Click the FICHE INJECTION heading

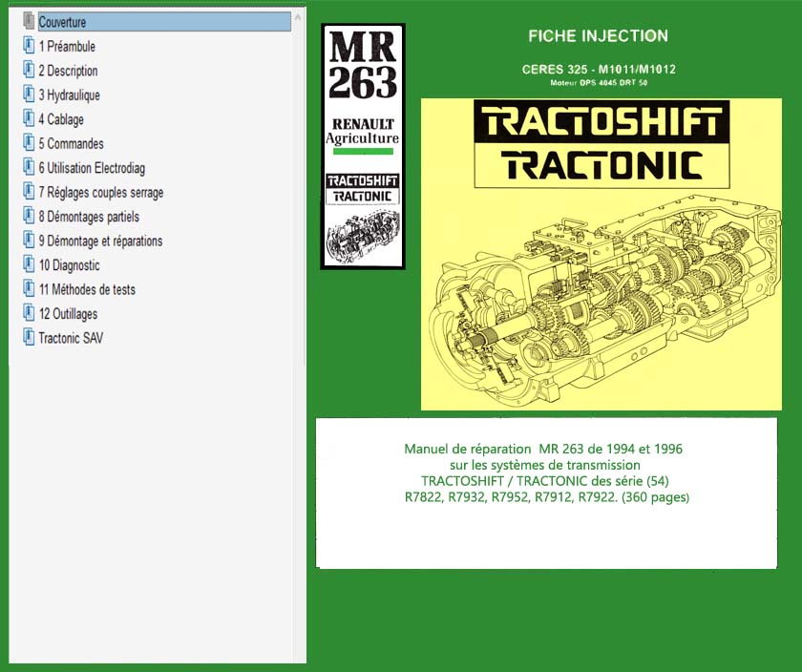pyautogui.click(x=598, y=36)
